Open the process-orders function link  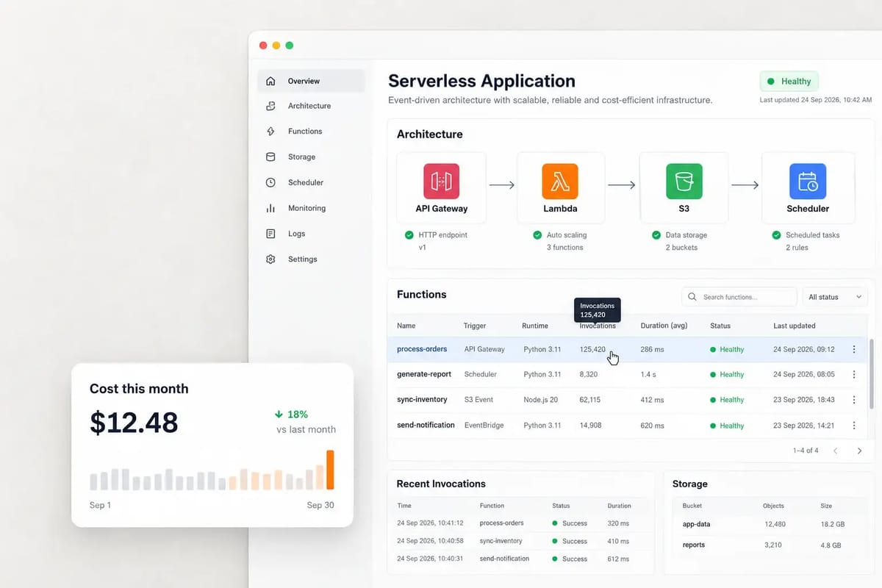click(422, 349)
